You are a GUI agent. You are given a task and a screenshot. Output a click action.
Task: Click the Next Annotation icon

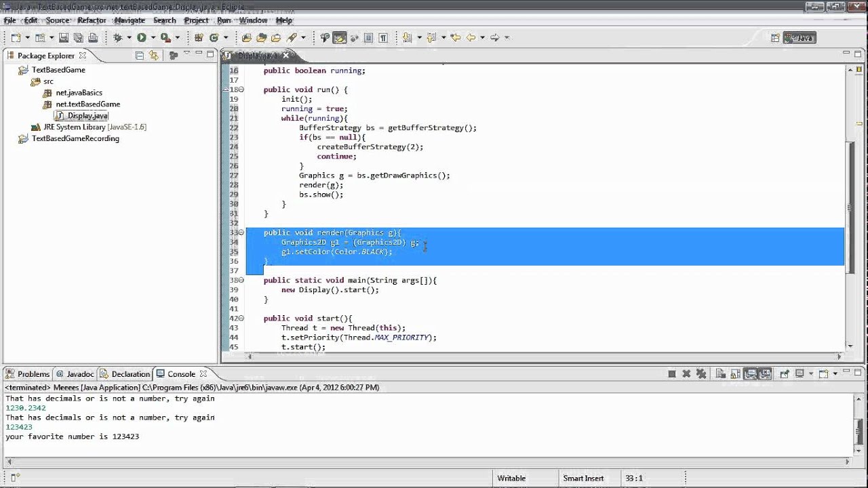coord(407,38)
